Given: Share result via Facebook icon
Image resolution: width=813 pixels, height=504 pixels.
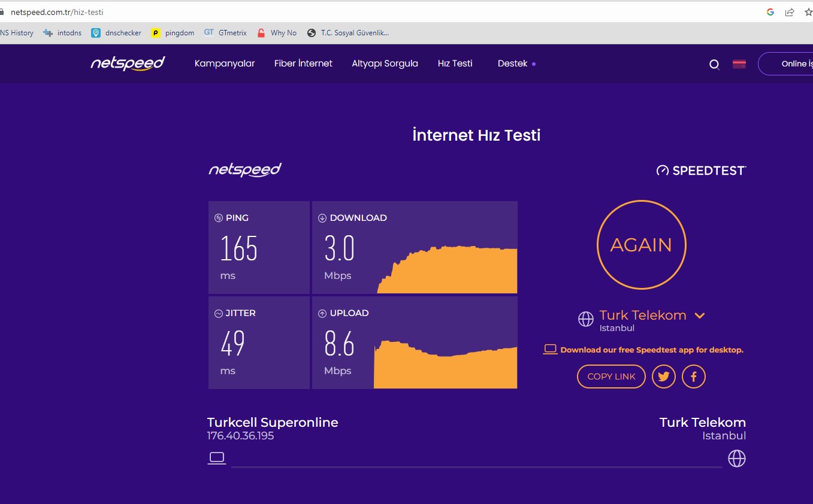Looking at the screenshot, I should coord(694,377).
